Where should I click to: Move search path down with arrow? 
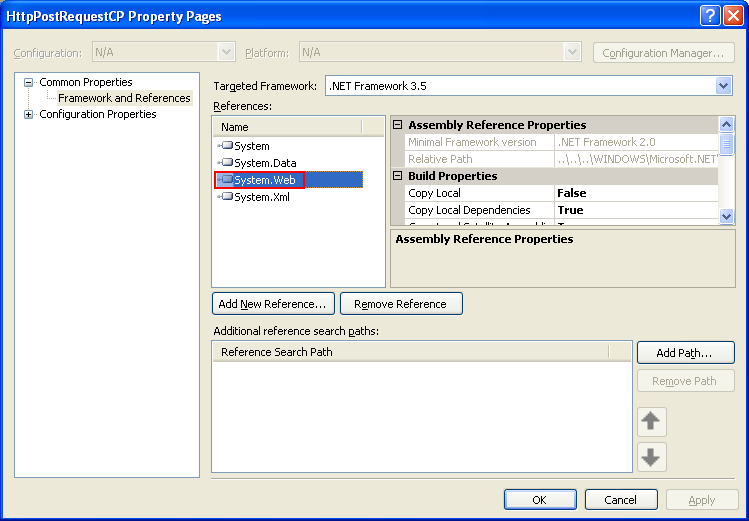[651, 457]
